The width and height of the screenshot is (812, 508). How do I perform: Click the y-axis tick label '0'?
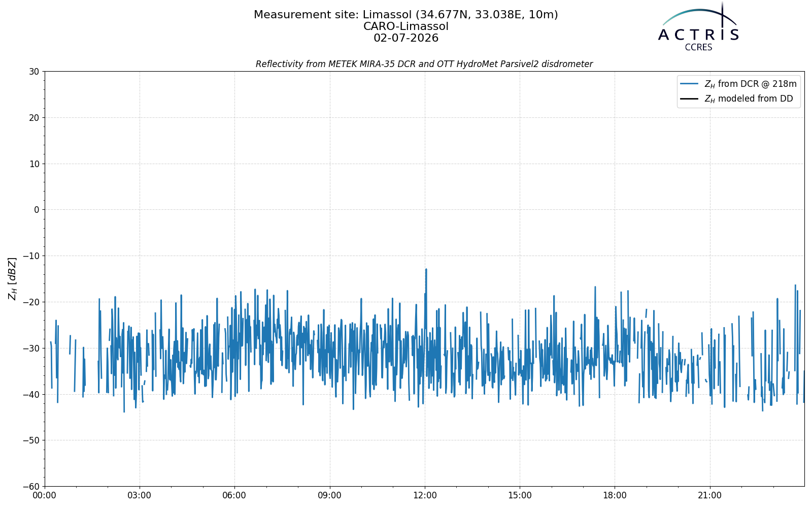(x=37, y=210)
